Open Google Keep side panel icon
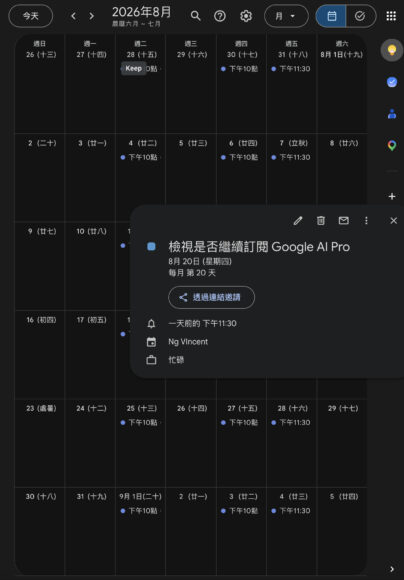This screenshot has width=404, height=580. point(392,50)
